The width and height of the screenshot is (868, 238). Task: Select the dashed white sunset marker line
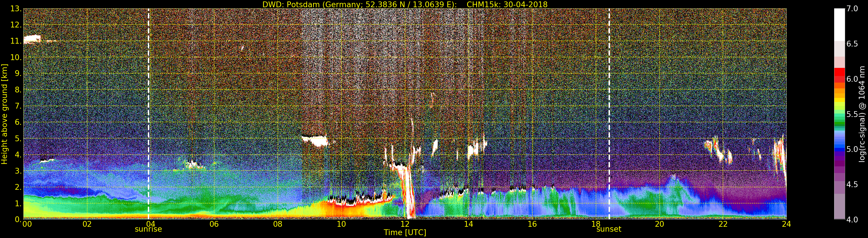click(609, 114)
